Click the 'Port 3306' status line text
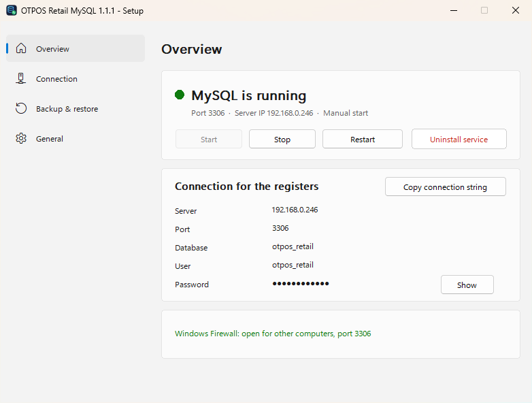This screenshot has height=403, width=532. [208, 113]
